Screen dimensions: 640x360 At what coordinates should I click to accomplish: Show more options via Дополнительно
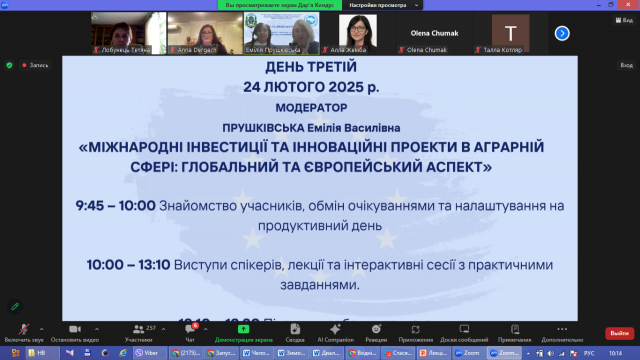coord(562,333)
